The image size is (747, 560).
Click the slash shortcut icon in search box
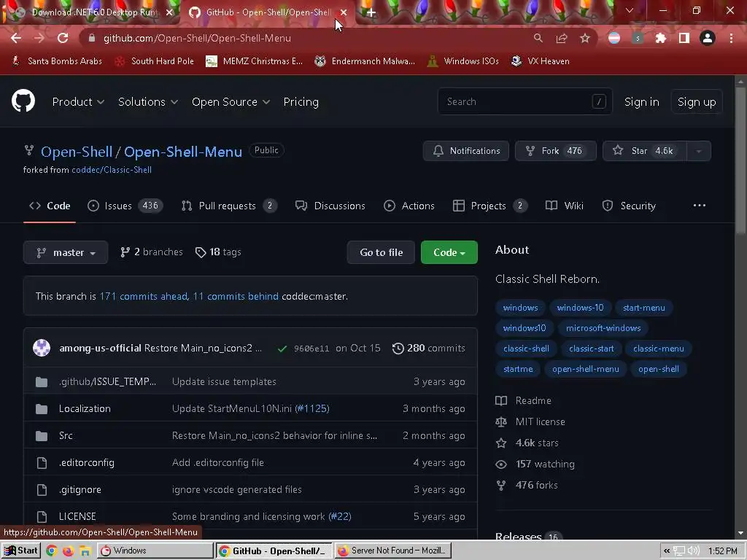[x=599, y=101]
